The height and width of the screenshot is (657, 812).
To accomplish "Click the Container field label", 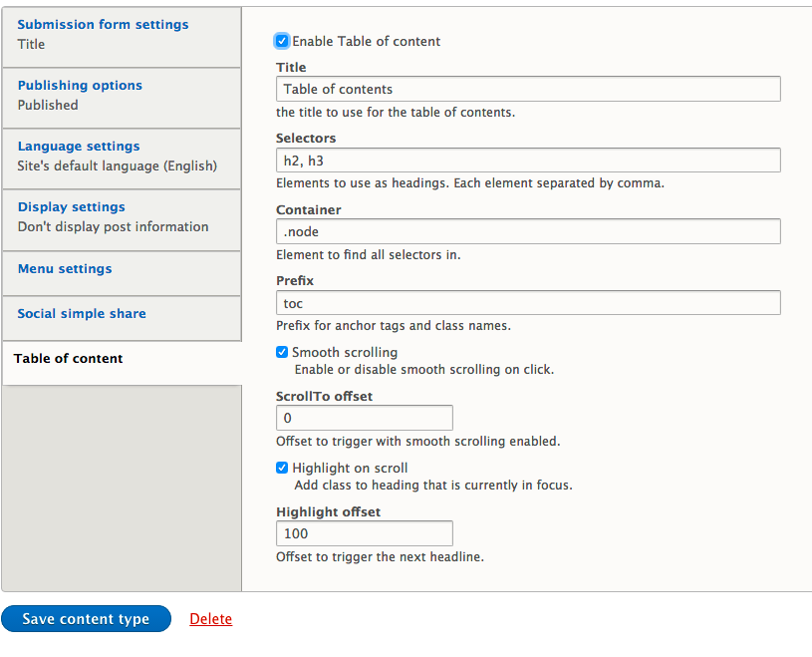I will tap(308, 209).
